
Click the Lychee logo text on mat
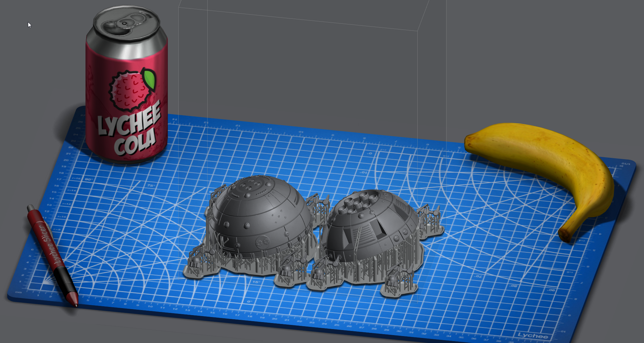point(533,335)
